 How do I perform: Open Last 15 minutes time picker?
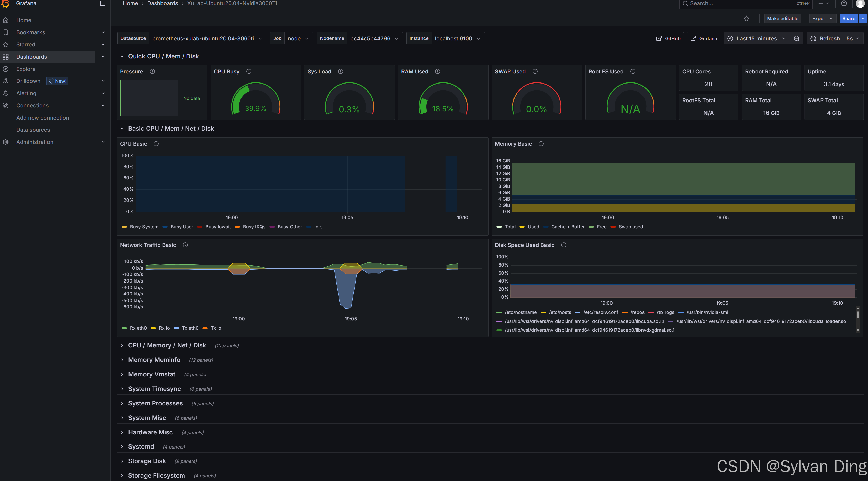pyautogui.click(x=756, y=38)
